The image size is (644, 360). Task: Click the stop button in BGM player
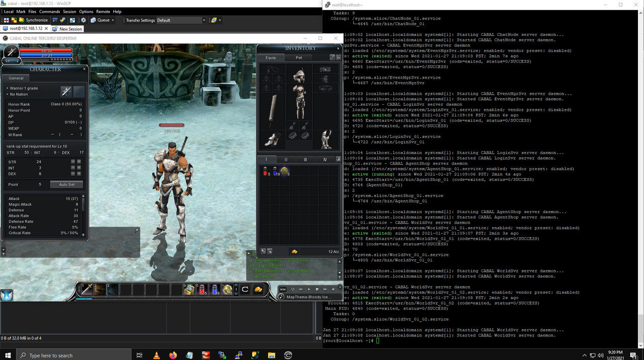click(317, 289)
